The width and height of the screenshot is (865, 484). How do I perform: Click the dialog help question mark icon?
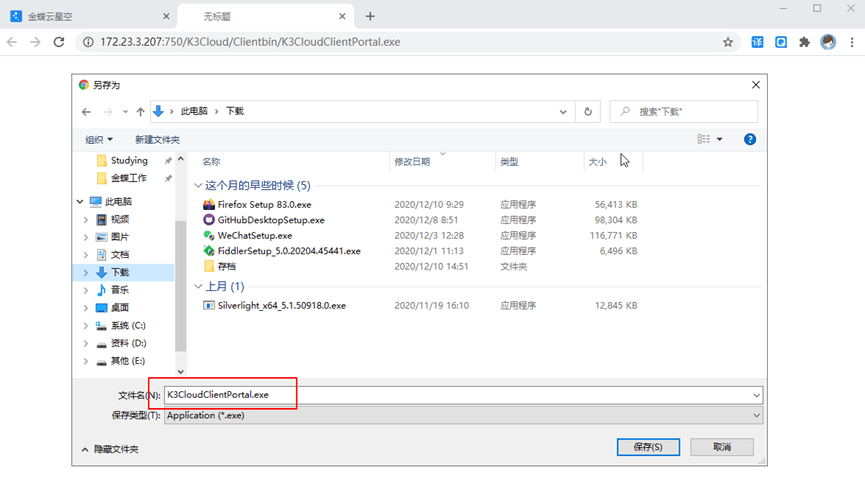click(749, 139)
